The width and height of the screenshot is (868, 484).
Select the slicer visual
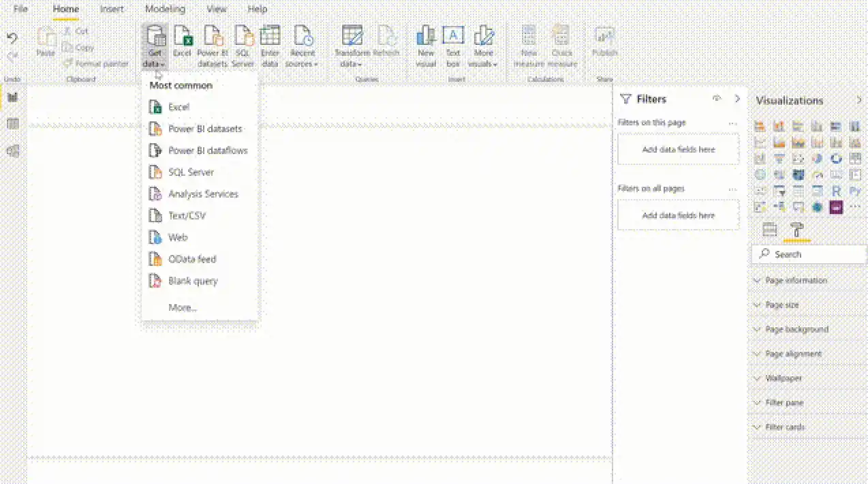click(779, 191)
